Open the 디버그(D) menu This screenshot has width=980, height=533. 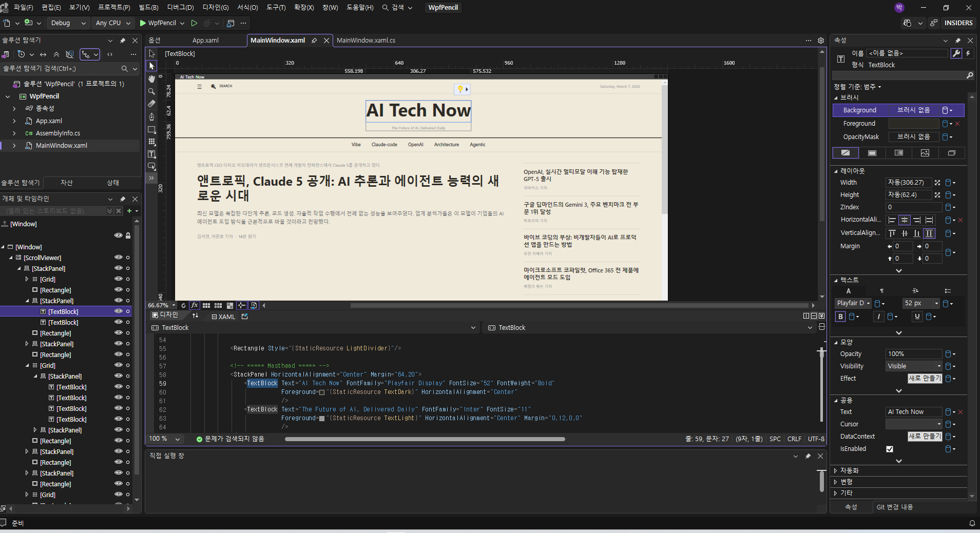point(180,8)
